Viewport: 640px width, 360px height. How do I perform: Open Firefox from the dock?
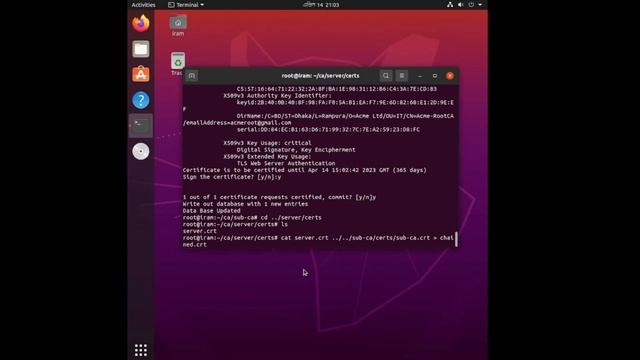pyautogui.click(x=141, y=23)
